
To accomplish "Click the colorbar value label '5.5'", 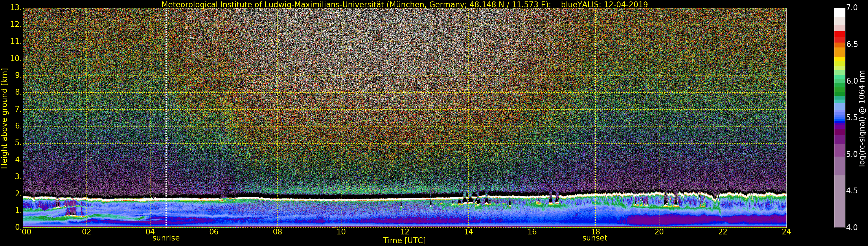I will click(852, 118).
